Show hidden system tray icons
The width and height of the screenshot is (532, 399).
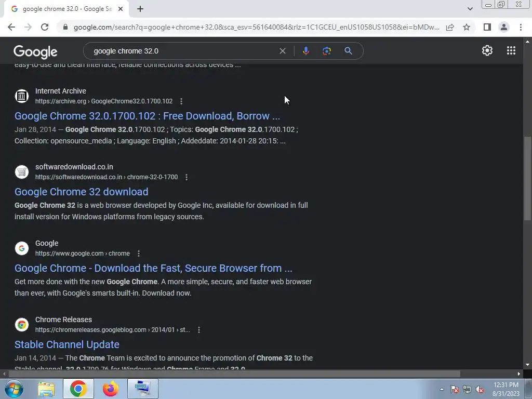click(442, 389)
